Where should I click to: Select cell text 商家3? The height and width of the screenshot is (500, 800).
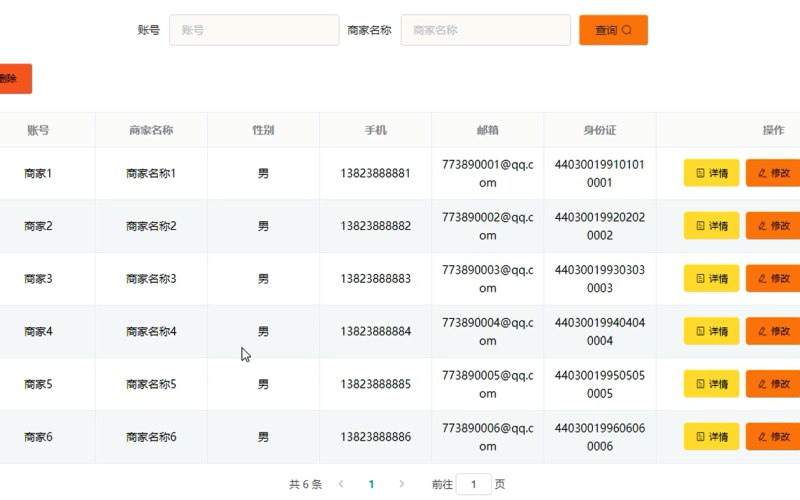click(38, 279)
